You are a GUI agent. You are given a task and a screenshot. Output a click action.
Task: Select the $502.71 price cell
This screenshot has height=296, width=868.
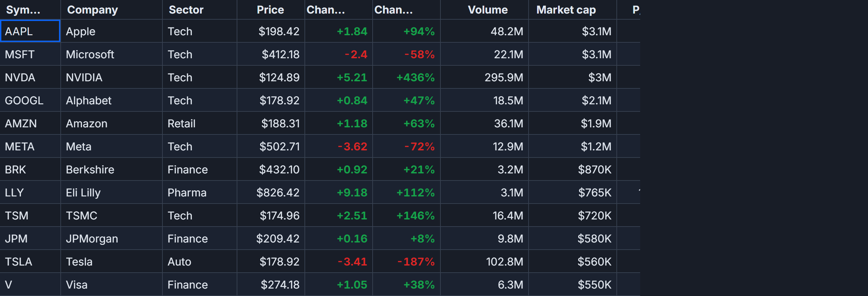[271, 146]
